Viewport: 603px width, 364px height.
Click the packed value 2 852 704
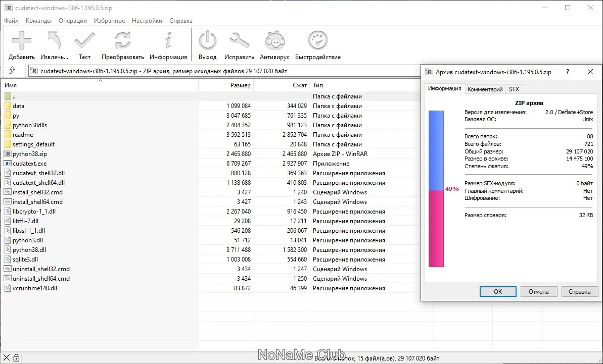[295, 135]
